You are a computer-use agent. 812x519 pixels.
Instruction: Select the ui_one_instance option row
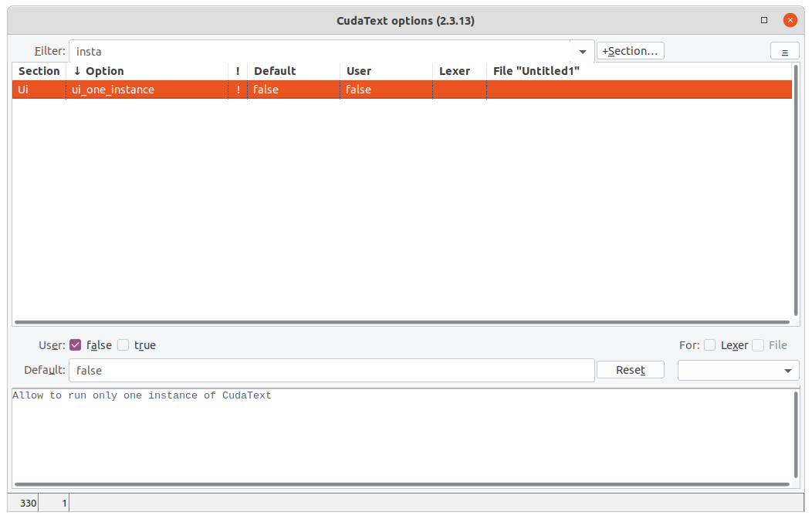click(402, 90)
